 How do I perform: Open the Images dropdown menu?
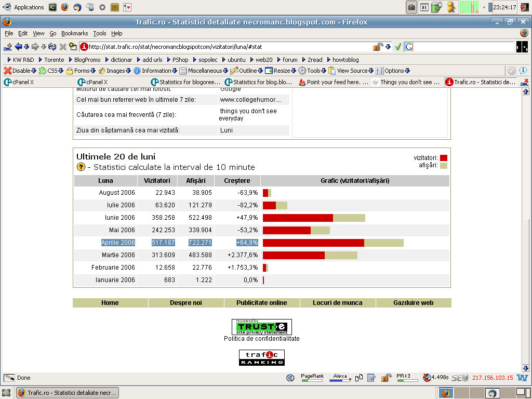pyautogui.click(x=115, y=71)
